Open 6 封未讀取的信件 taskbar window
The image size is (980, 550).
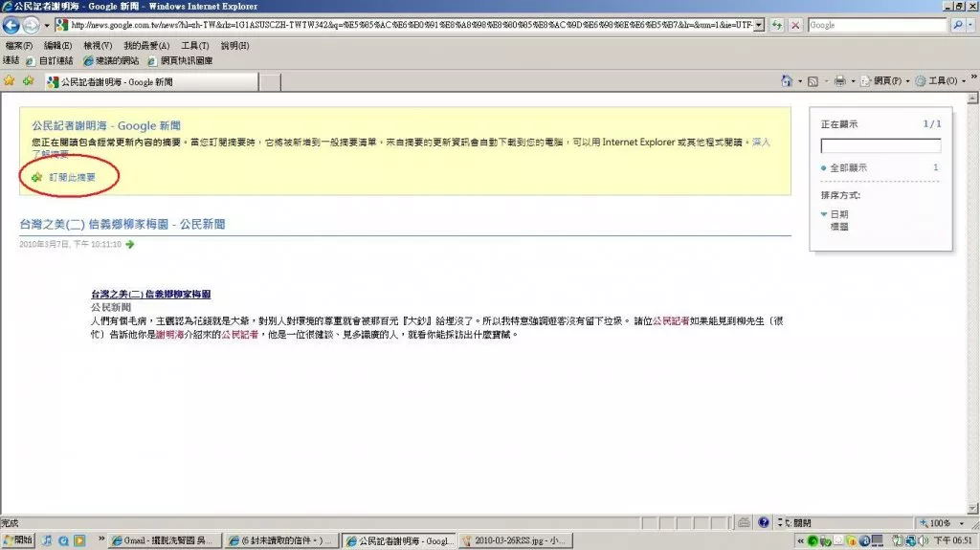[282, 540]
